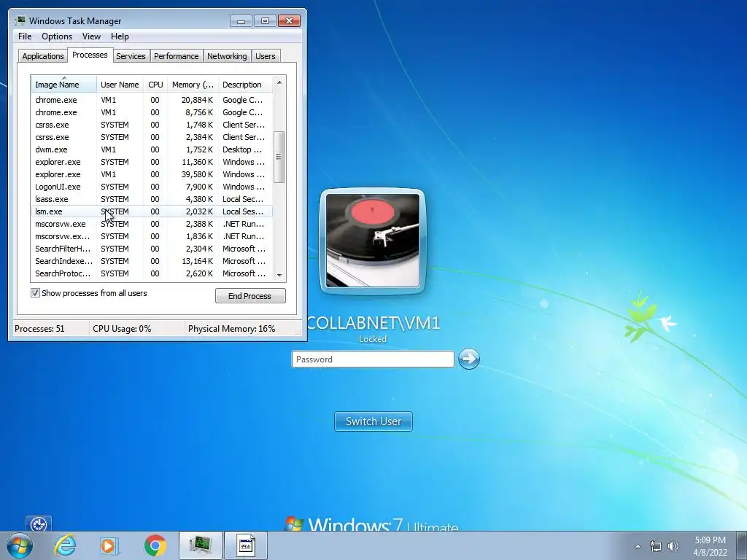
Task: Select the SearchFilterH... process
Action: click(x=152, y=249)
